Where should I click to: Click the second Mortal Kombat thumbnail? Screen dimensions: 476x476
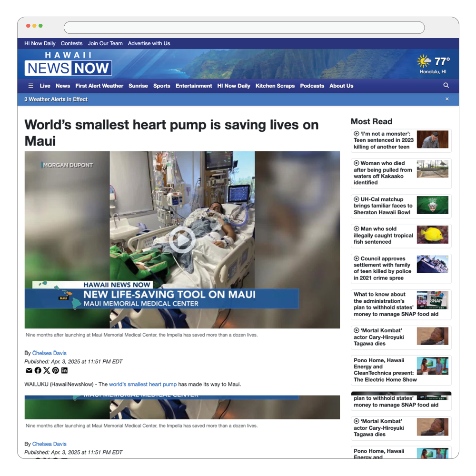coord(433,427)
